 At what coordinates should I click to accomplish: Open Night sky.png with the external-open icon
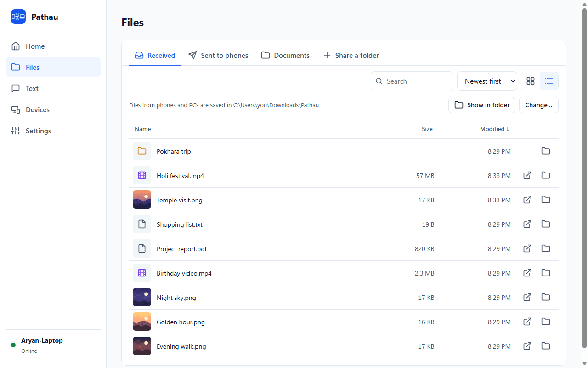pos(527,297)
